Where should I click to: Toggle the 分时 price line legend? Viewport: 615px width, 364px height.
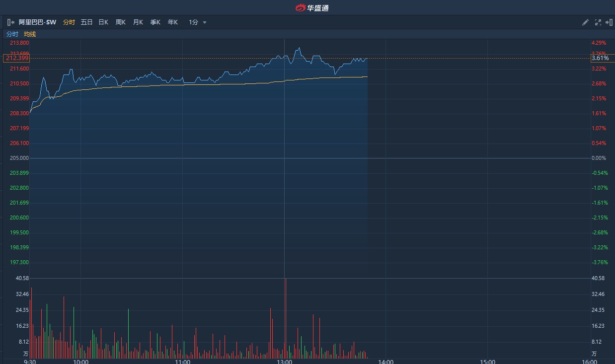(12, 34)
